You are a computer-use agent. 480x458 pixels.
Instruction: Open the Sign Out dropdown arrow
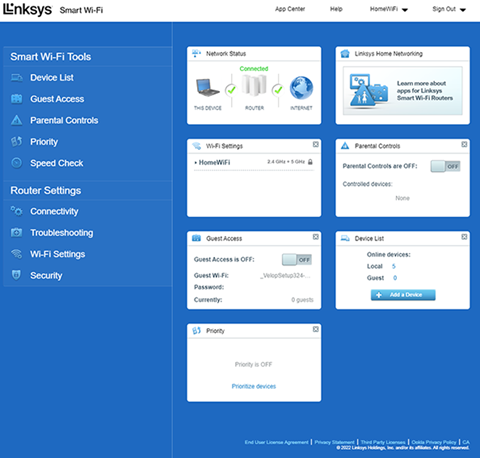click(463, 10)
